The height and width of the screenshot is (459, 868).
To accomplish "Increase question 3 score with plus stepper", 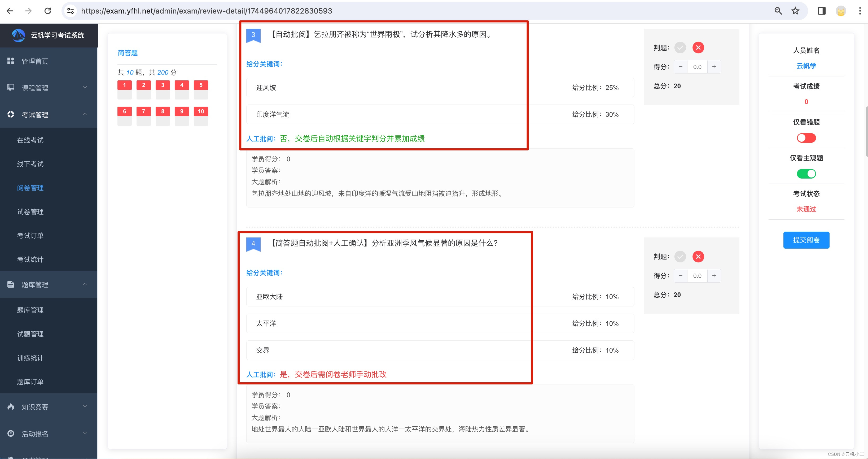I will coord(714,67).
